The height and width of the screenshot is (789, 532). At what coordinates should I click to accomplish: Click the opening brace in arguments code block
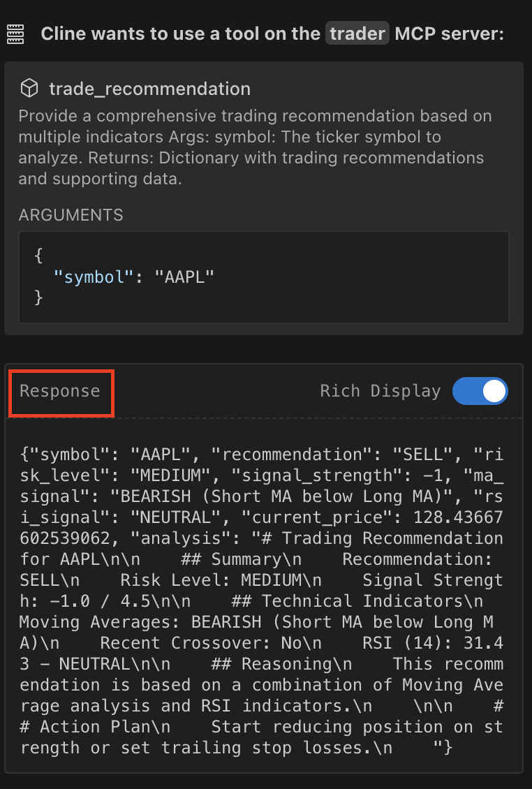(38, 256)
